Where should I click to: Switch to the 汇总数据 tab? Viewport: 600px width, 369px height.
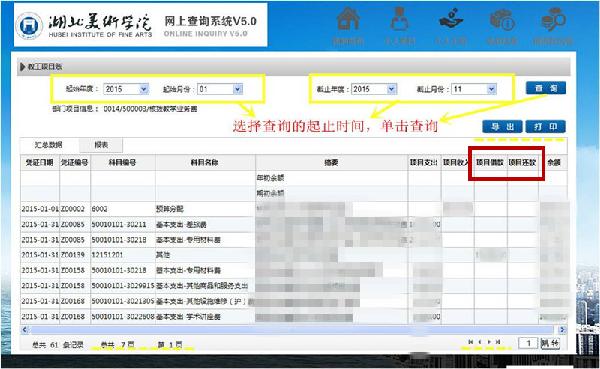(49, 145)
